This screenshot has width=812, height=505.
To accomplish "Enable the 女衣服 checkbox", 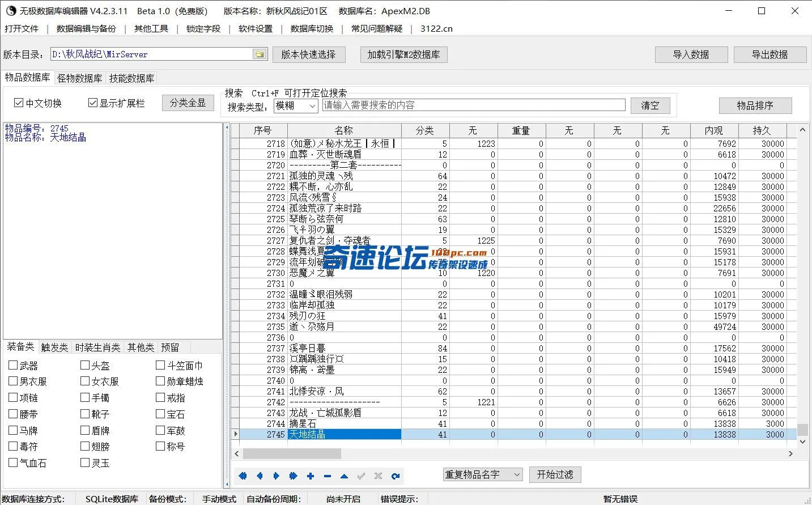I will tap(85, 381).
